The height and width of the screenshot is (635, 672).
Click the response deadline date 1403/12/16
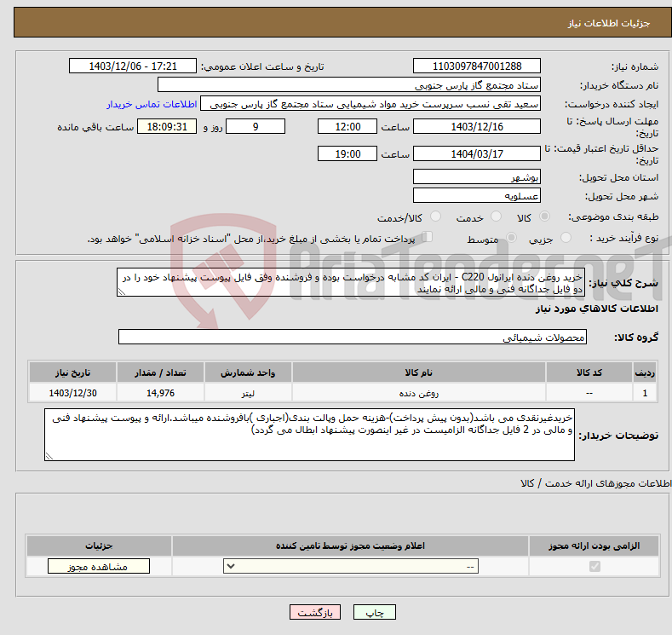pos(477,126)
